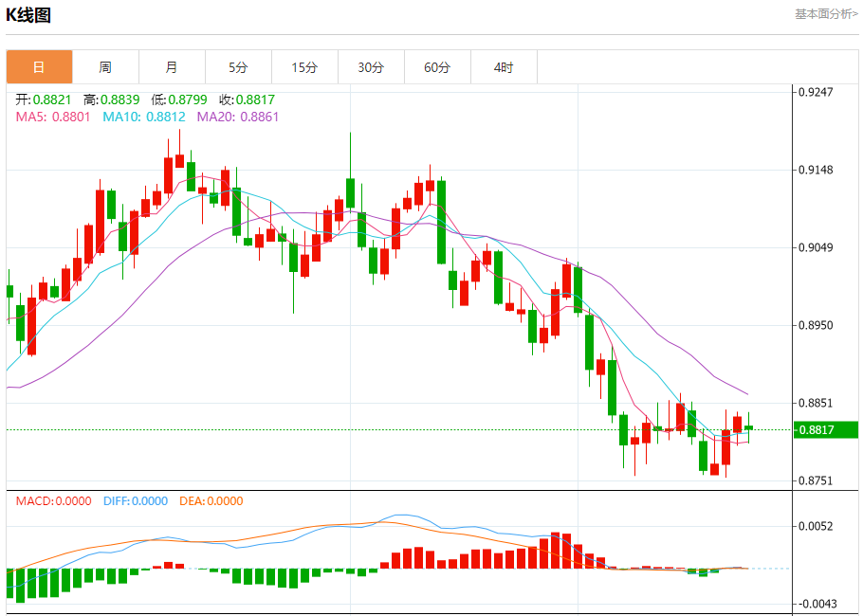Viewport: 863px width, 616px height.
Task: Click the 0.8751 axis label
Action: tap(816, 480)
